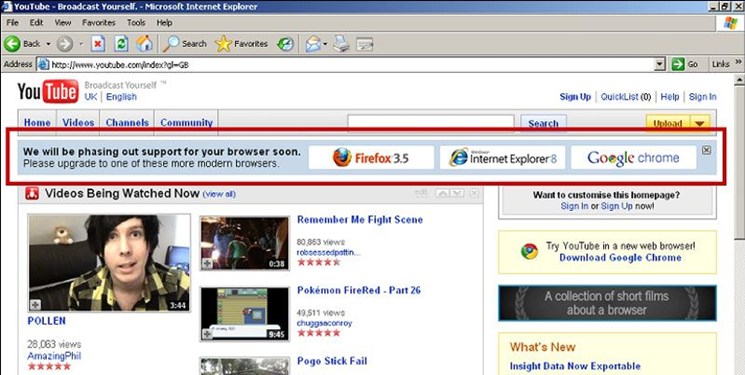This screenshot has width=745, height=375.
Task: Click the Chrome icon in the promo box
Action: click(529, 251)
